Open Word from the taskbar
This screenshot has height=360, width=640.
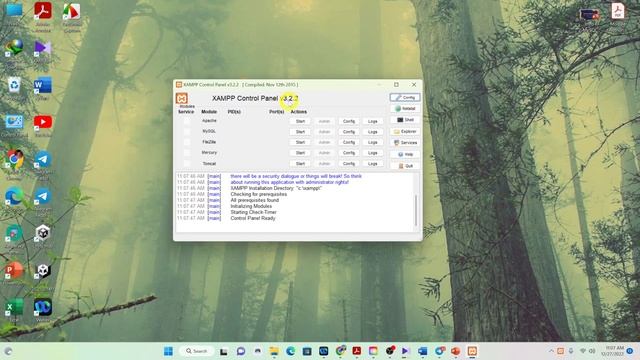click(422, 351)
